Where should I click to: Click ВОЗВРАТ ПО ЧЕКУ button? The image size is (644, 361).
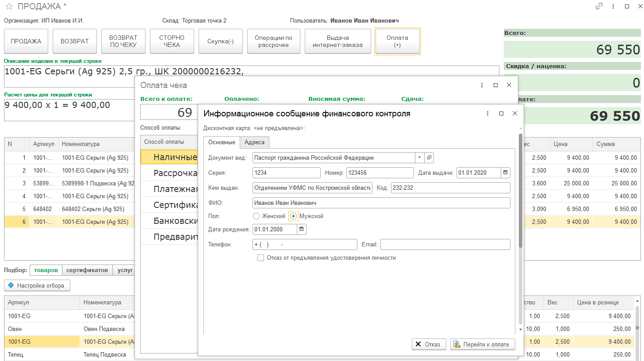(x=123, y=42)
